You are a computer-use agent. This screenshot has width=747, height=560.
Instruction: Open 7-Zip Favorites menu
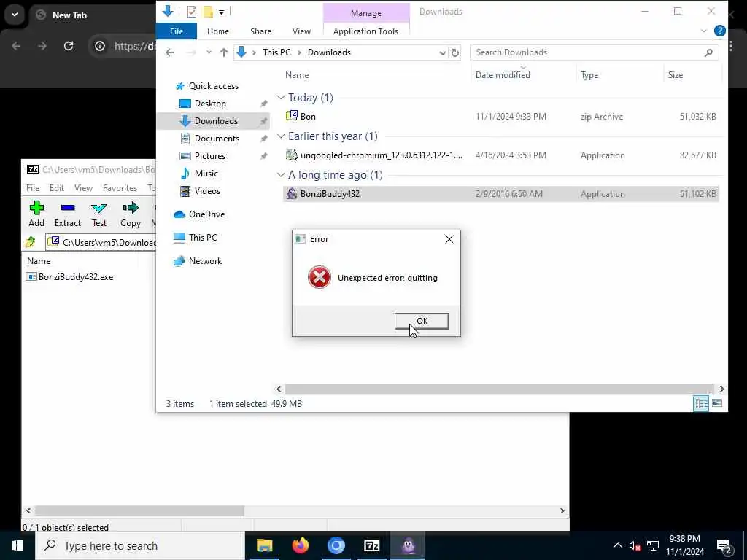click(120, 188)
